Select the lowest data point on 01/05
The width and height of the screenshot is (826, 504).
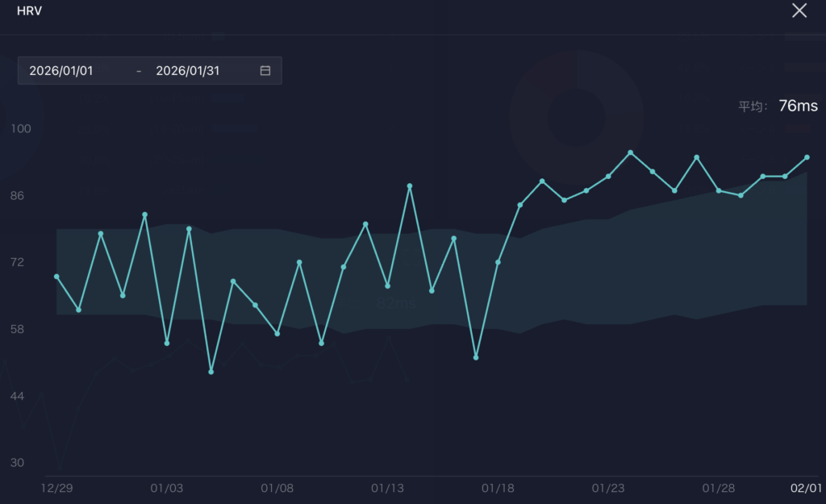coord(211,372)
